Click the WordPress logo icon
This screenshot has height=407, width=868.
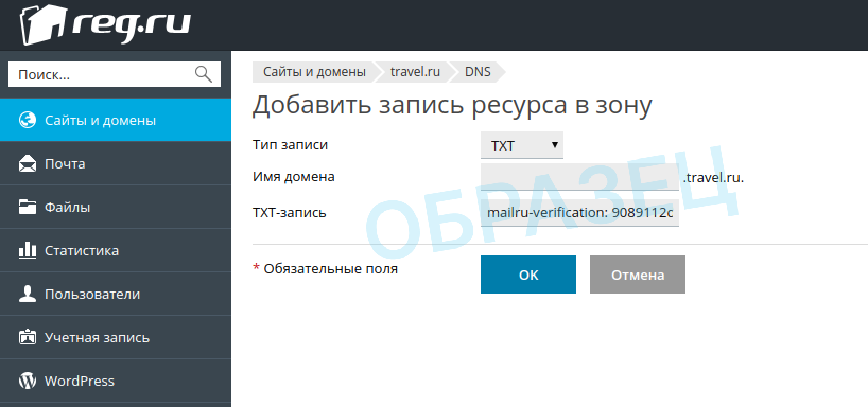[x=27, y=381]
